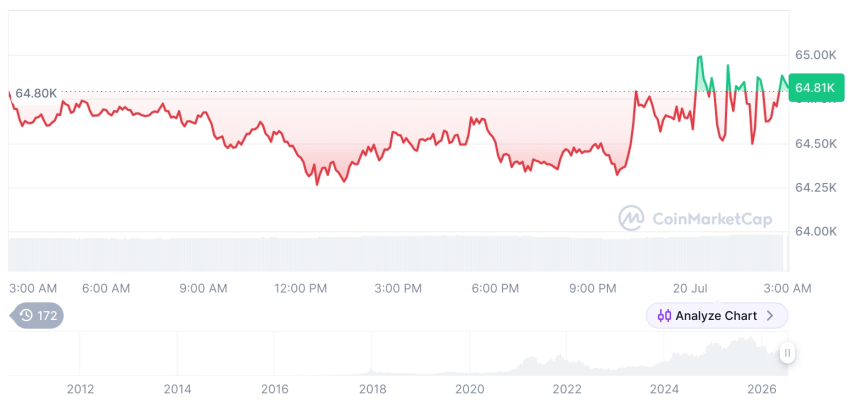Click 2024 on the overview timeline
The width and height of the screenshot is (860, 401).
pyautogui.click(x=664, y=389)
